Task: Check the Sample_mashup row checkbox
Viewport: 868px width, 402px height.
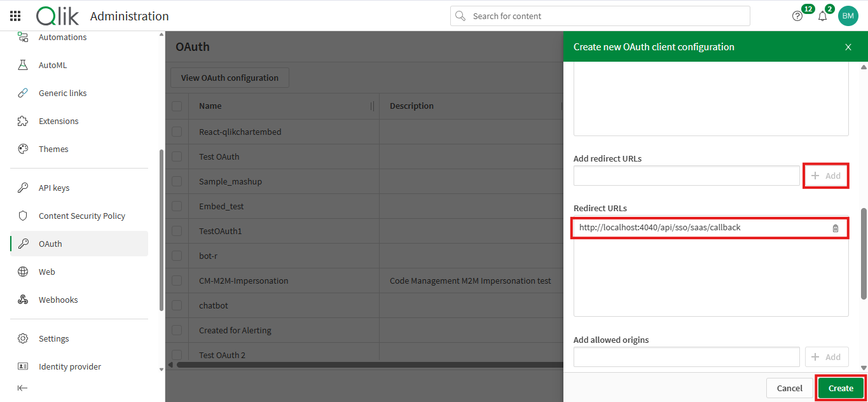Action: [177, 181]
